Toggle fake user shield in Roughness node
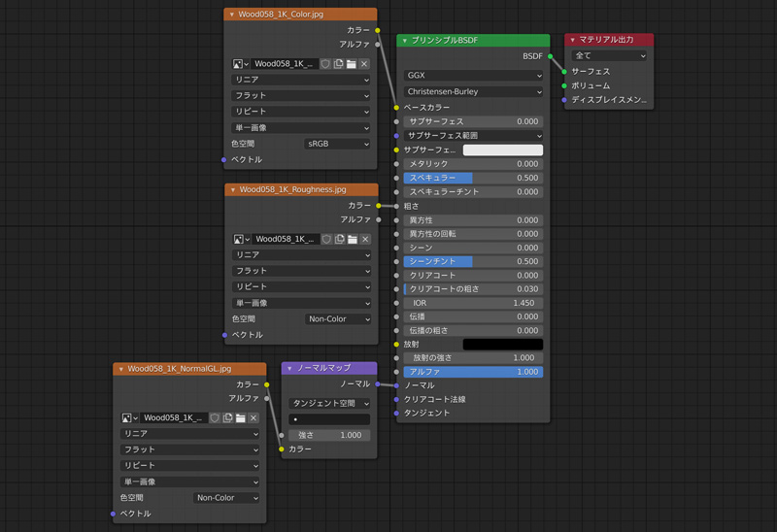 [x=326, y=239]
